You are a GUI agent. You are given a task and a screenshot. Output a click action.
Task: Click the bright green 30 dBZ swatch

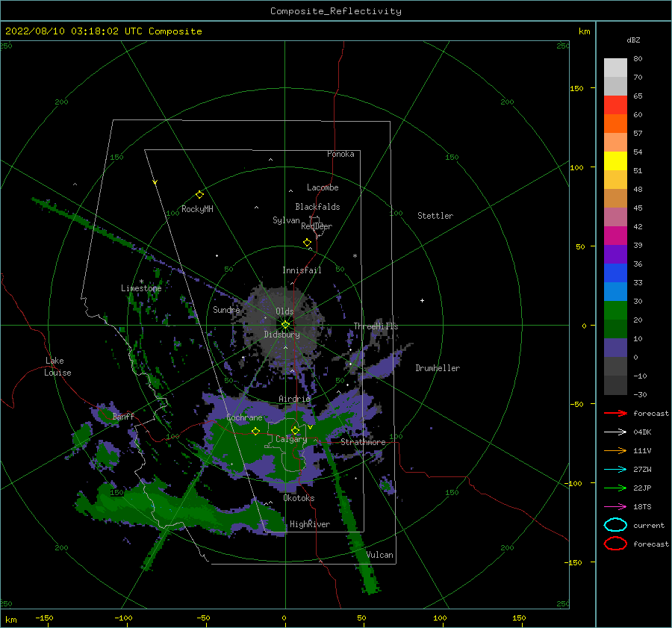click(x=615, y=311)
